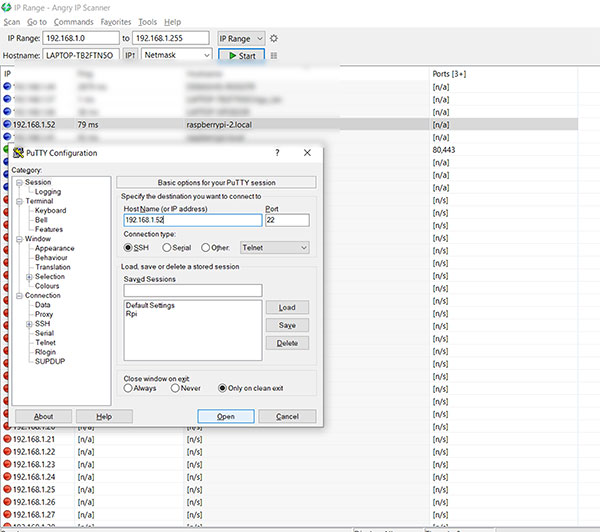Viewport: 600px width, 532px height.
Task: Choose Only on clean exit option
Action: click(222, 388)
